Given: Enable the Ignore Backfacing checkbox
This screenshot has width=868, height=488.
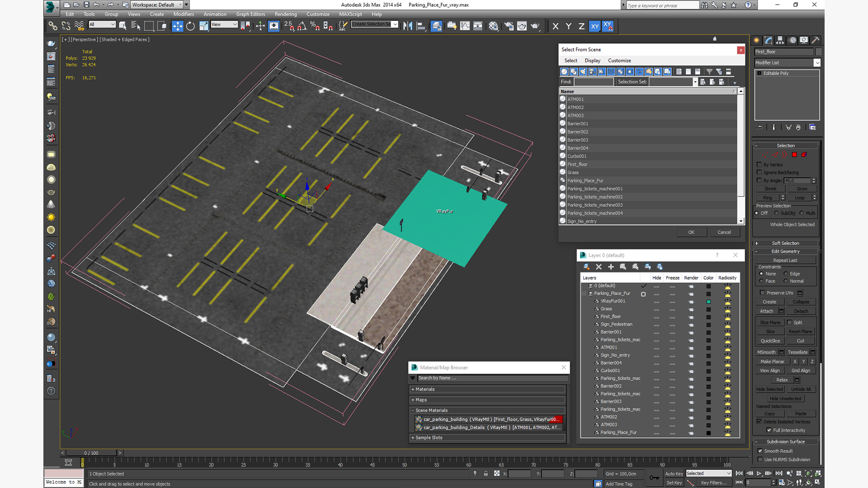Looking at the screenshot, I should pos(759,173).
